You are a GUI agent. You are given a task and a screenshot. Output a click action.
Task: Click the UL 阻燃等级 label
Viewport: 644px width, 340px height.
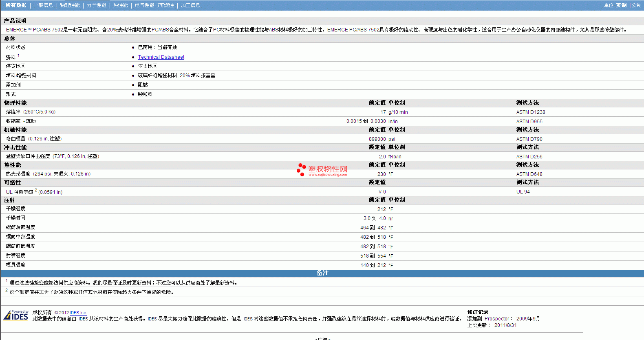[x=34, y=192]
